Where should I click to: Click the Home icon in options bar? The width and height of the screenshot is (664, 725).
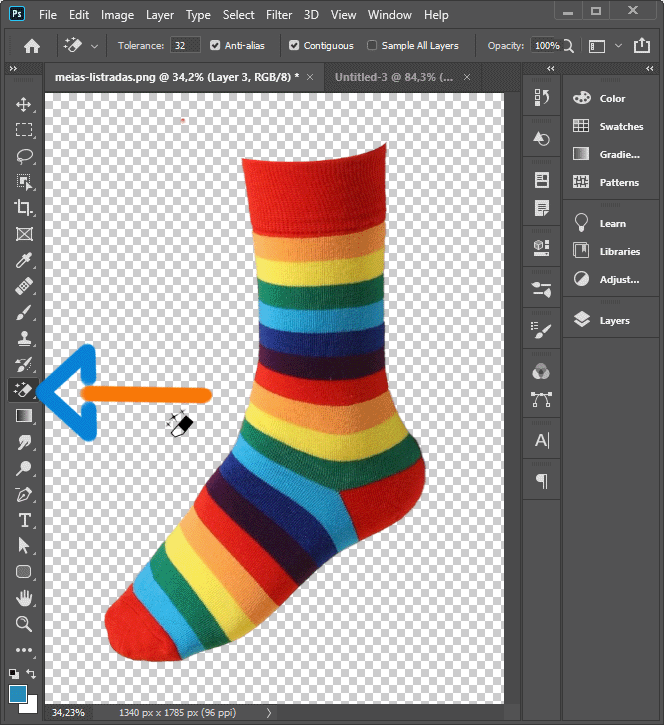click(x=32, y=46)
